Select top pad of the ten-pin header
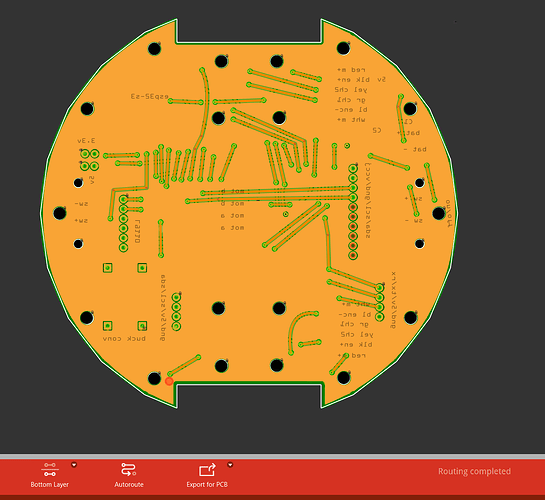 (x=353, y=169)
